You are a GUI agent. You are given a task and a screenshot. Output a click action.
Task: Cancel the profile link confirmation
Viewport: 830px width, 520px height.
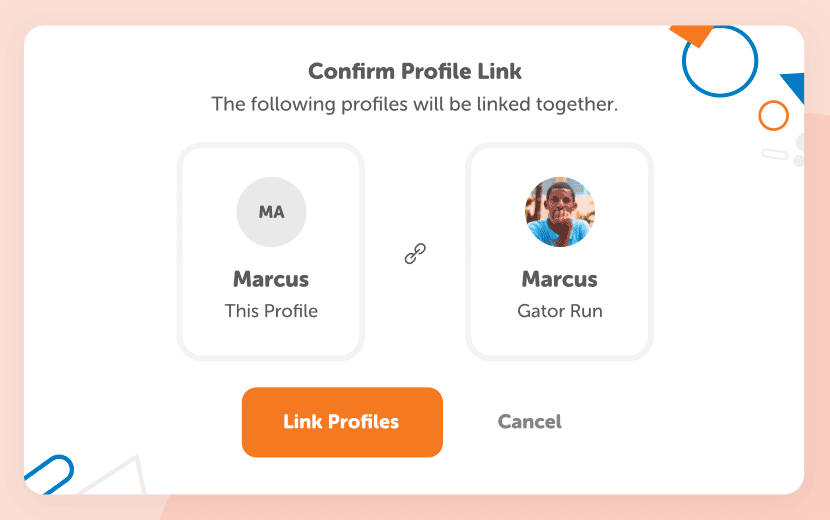click(x=529, y=422)
